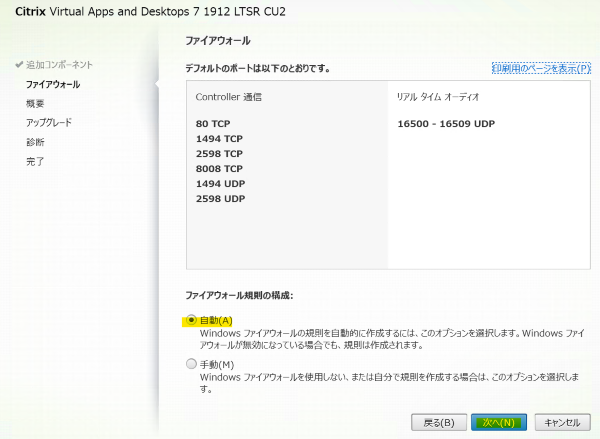
Task: Click the Controller 通信 column header
Action: pyautogui.click(x=229, y=97)
